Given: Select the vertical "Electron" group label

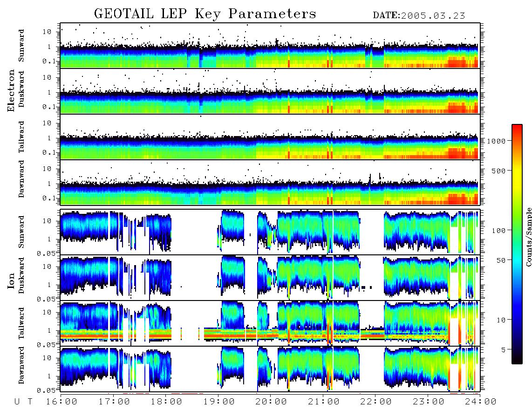Looking at the screenshot, I should pyautogui.click(x=11, y=90).
